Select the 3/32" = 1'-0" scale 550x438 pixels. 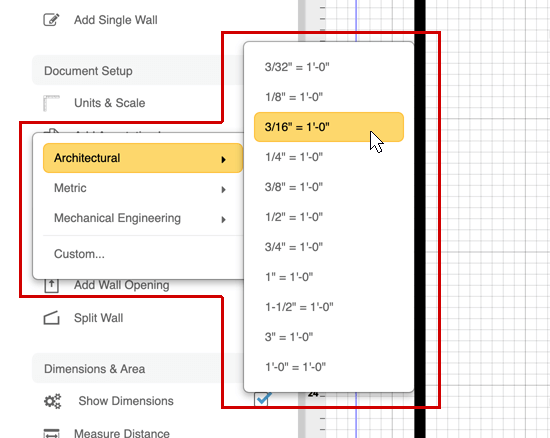tap(329, 67)
